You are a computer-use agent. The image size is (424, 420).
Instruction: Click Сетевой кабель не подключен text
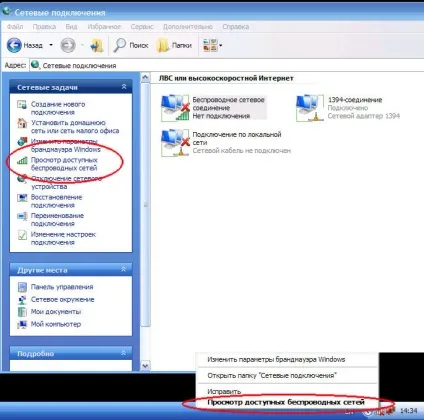[242, 151]
